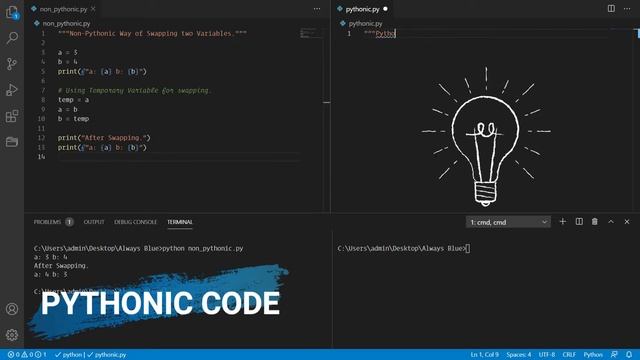
Task: Click 'Spaces: 4' indentation setting
Action: point(519,355)
